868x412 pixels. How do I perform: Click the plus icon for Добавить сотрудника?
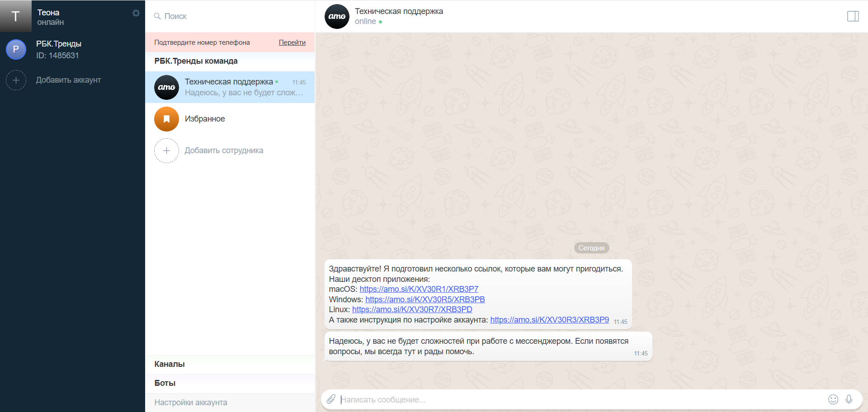click(166, 150)
